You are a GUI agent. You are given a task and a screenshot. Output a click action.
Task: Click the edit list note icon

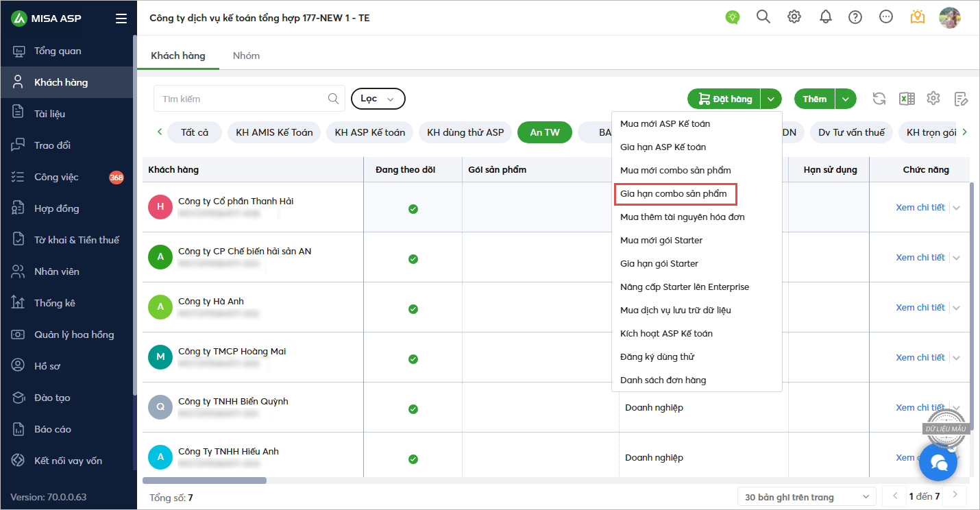pos(961,99)
